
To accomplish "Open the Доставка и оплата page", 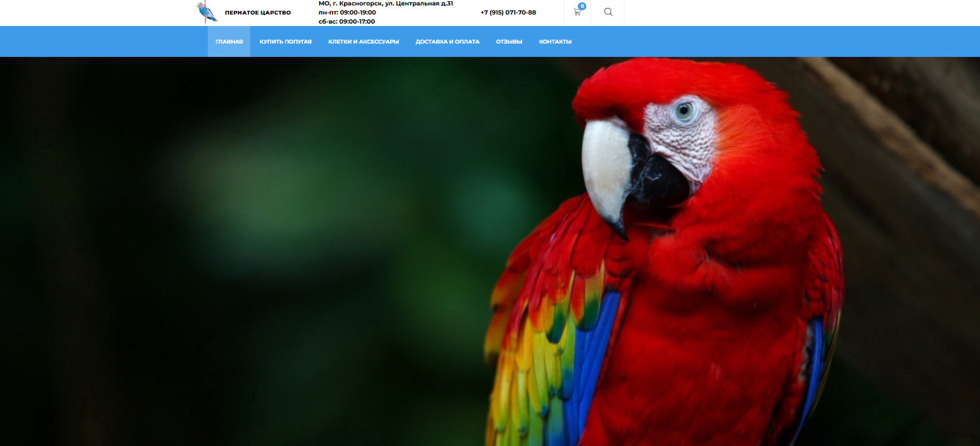I will pos(447,42).
